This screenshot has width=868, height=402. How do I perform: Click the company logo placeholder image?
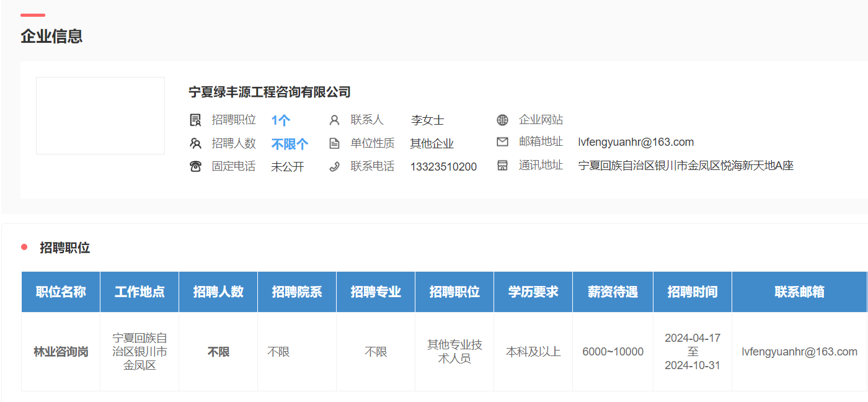[x=100, y=115]
